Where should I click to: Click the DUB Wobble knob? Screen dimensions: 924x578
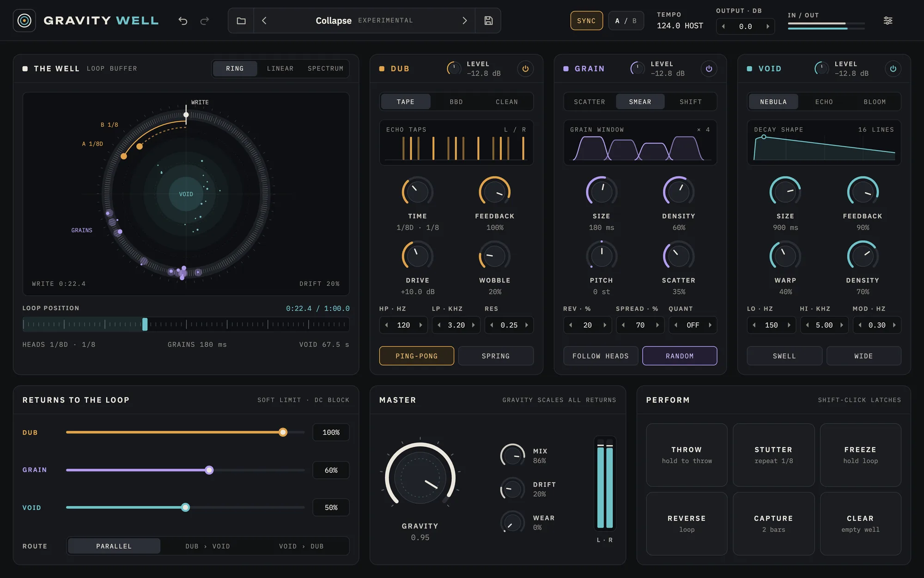(494, 256)
